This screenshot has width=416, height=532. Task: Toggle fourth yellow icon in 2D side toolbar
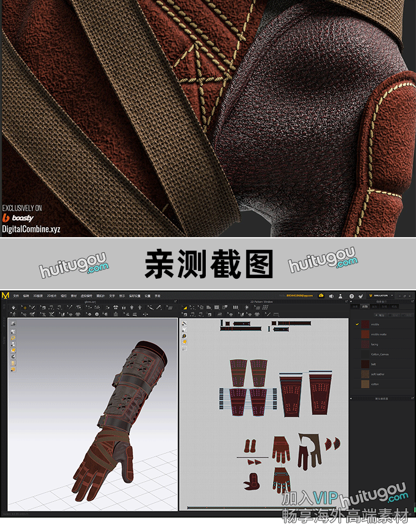184,342
